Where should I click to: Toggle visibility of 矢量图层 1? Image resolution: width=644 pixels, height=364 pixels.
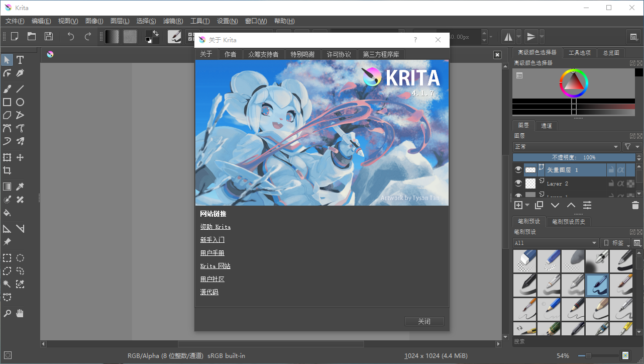(x=518, y=170)
